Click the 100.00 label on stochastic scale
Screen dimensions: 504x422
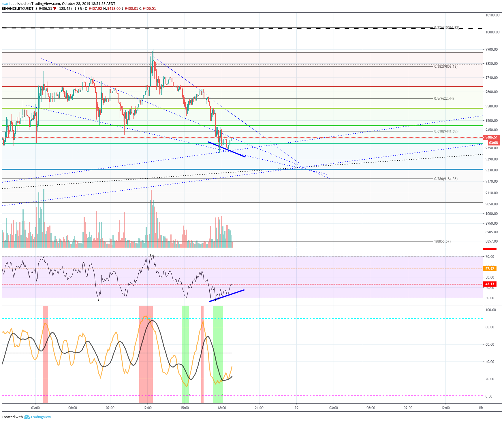(491, 310)
